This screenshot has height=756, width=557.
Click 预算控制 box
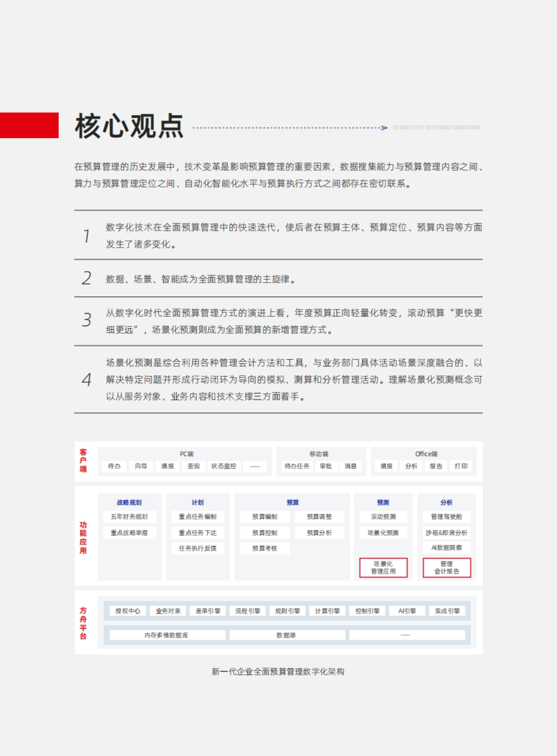point(265,533)
